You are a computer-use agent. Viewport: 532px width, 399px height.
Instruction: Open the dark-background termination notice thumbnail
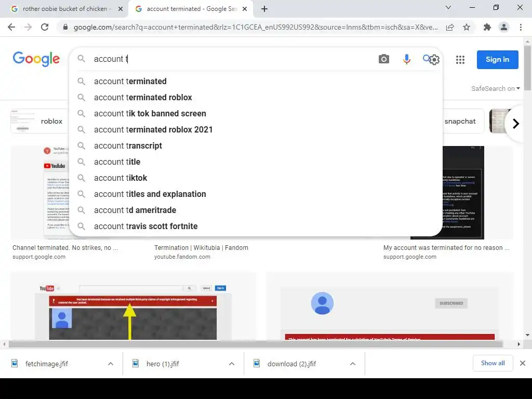click(x=463, y=193)
